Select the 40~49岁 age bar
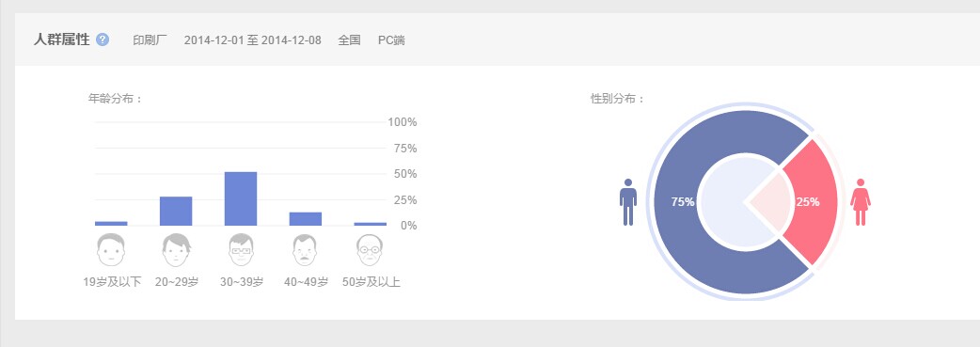This screenshot has width=980, height=347. click(x=306, y=219)
